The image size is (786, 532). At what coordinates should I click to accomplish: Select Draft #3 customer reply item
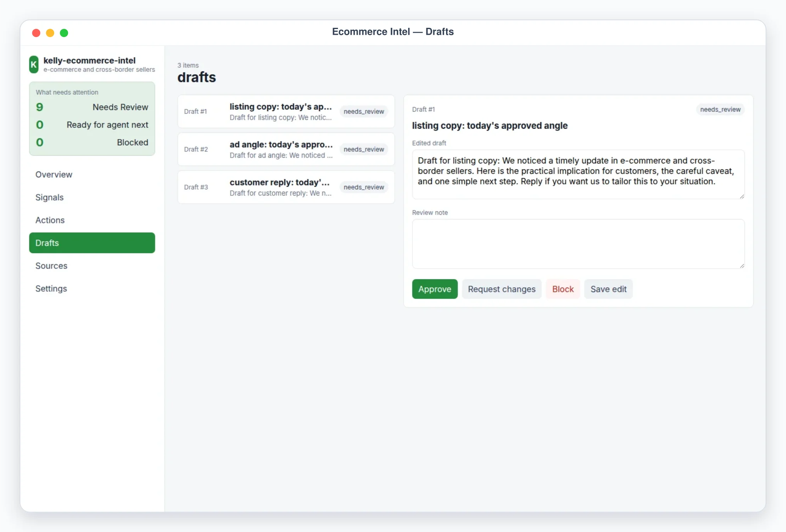pyautogui.click(x=286, y=187)
